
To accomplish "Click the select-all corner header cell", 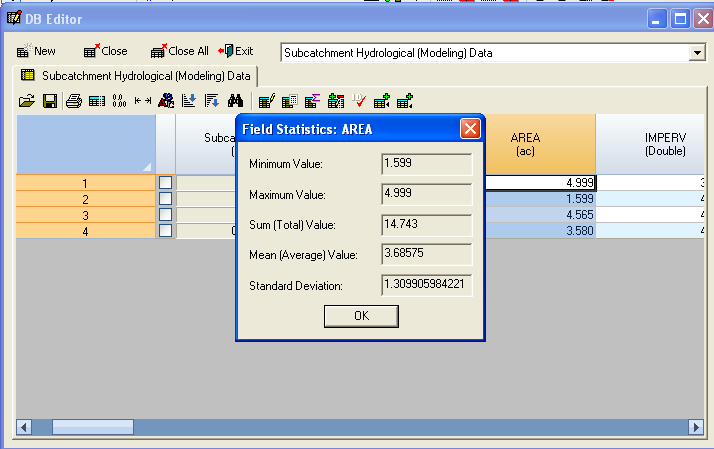I will (x=86, y=144).
